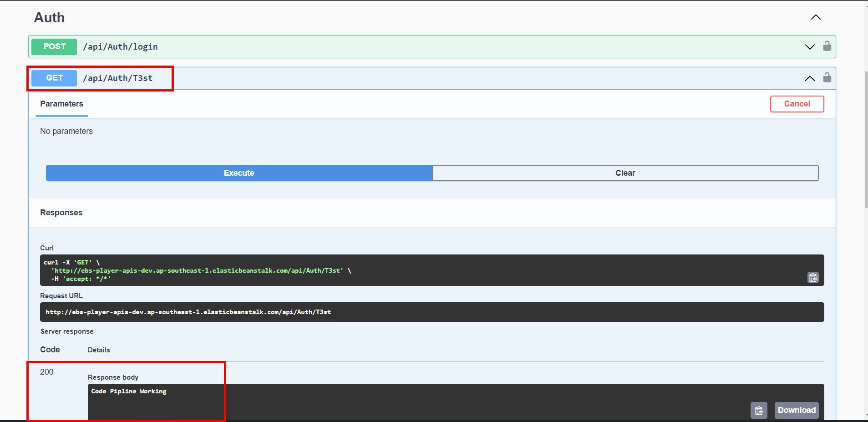
Task: Execute the GET T3st request
Action: pos(239,173)
